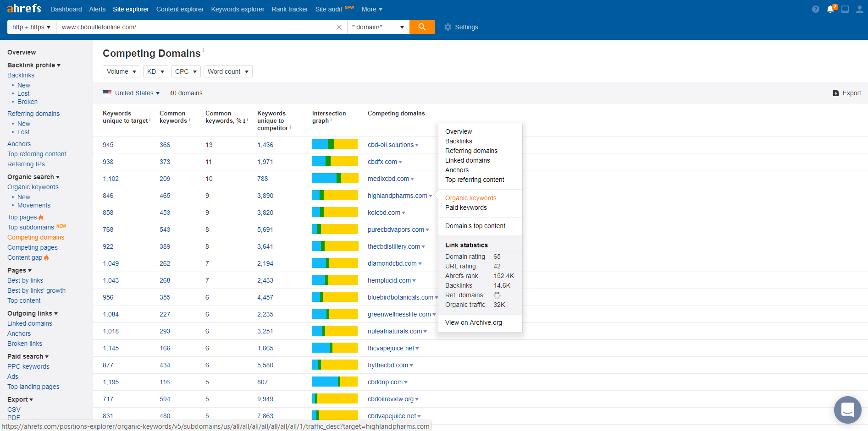Open the chat support bubble icon
Viewport: 868px width, 431px height.
[x=847, y=409]
